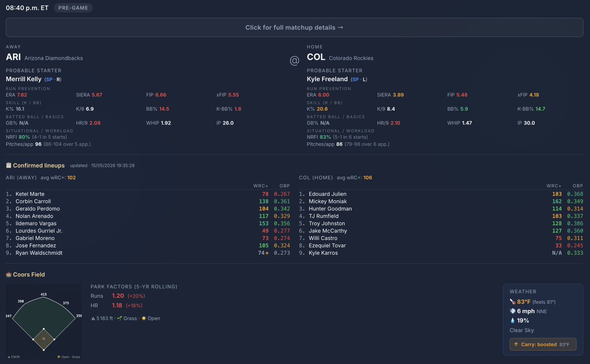Click Mickey Moniak lineup row

pos(441,201)
